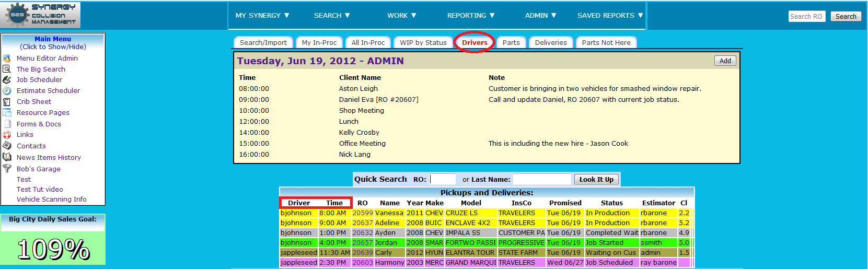Open the MY SYNERGY dropdown menu
The height and width of the screenshot is (269, 868).
262,16
